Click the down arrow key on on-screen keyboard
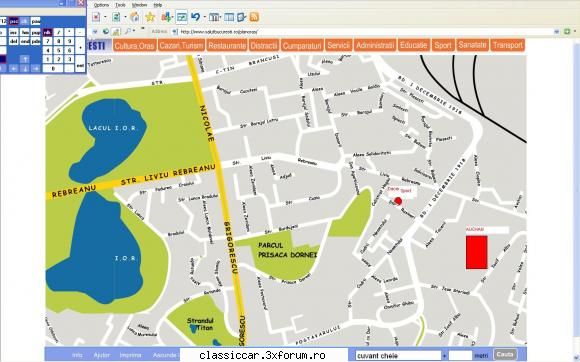580x362 pixels. point(25,68)
